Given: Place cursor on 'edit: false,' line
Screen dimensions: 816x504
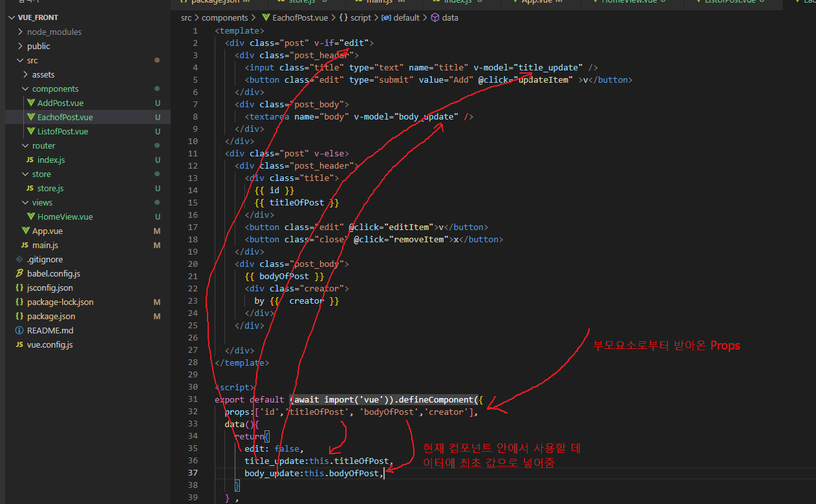Looking at the screenshot, I should 274,448.
